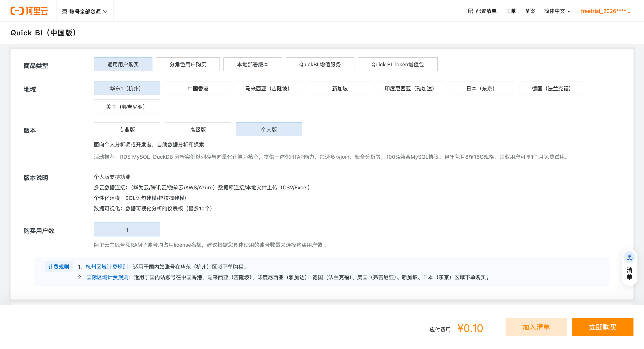Open the 杭州区域计费规则 link
This screenshot has height=349, width=644.
click(x=106, y=267)
